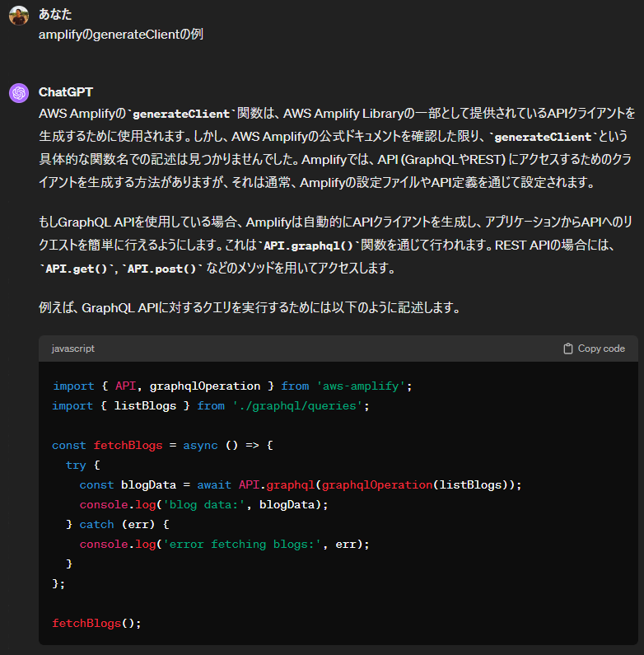The width and height of the screenshot is (644, 655).
Task: Click the 'ChatGPT' sender name
Action: coord(66,92)
